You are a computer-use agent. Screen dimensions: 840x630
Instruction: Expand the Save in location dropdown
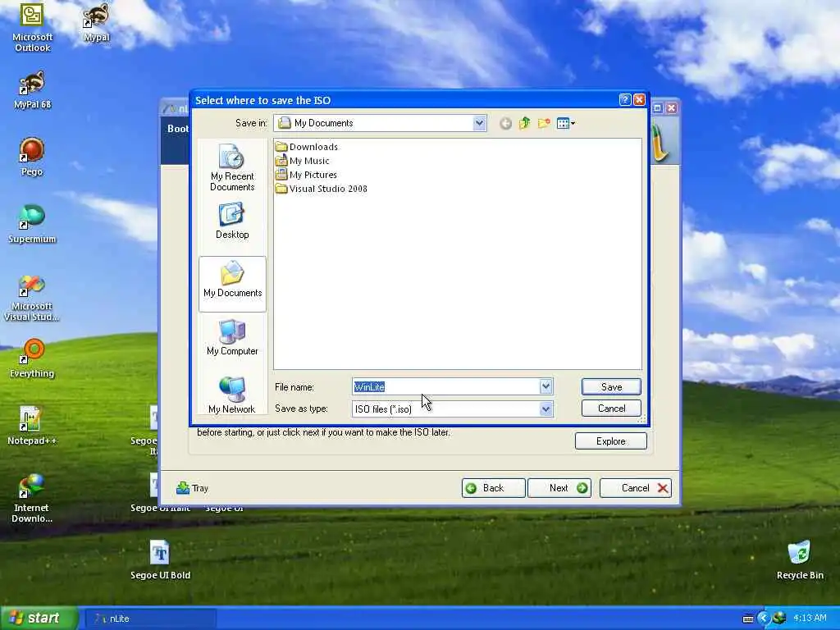point(479,123)
